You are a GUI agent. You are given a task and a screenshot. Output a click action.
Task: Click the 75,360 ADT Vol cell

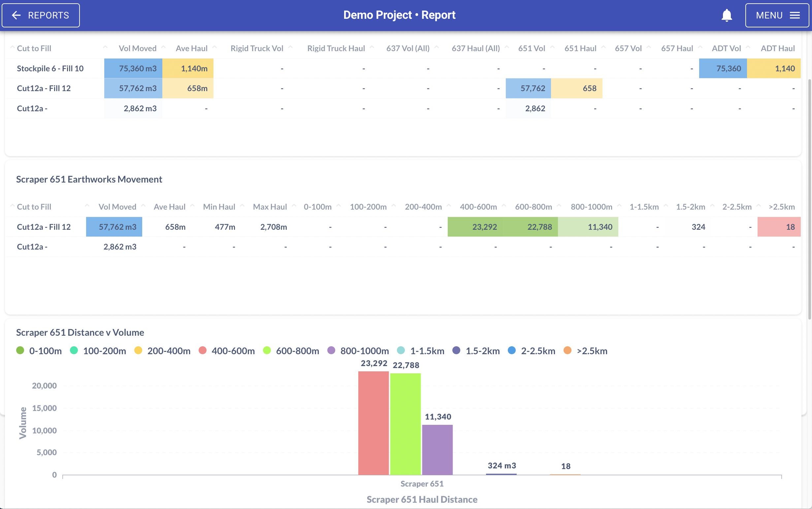(x=723, y=68)
